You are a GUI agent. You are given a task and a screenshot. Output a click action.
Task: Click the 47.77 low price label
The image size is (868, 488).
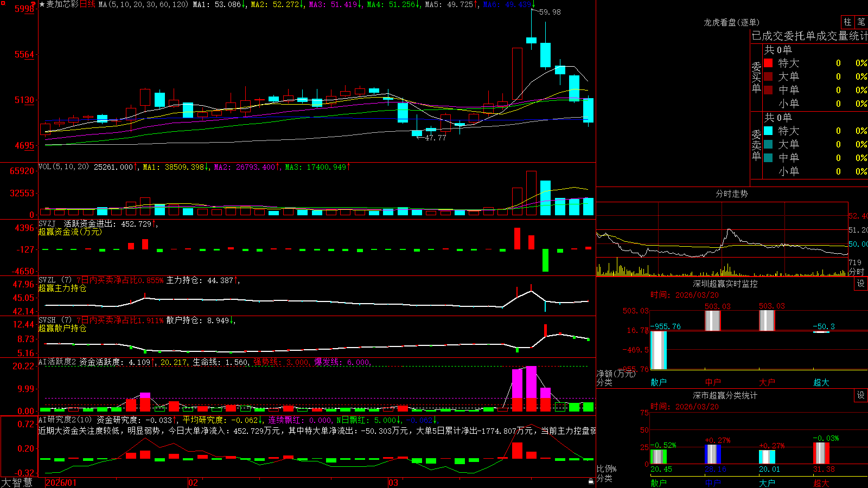[435, 138]
